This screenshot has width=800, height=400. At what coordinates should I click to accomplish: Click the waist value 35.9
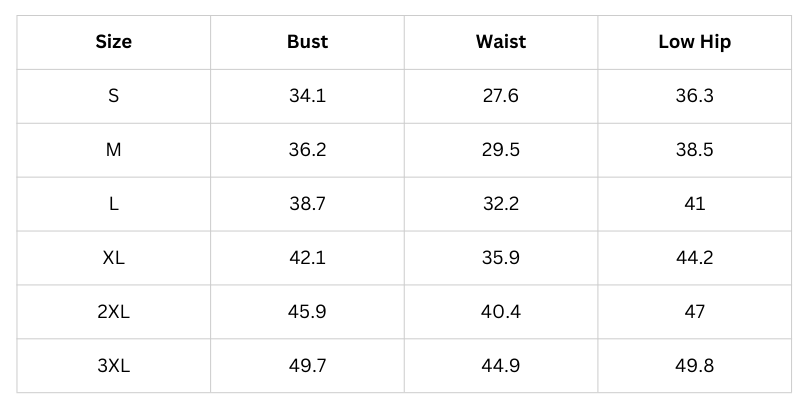click(x=501, y=258)
